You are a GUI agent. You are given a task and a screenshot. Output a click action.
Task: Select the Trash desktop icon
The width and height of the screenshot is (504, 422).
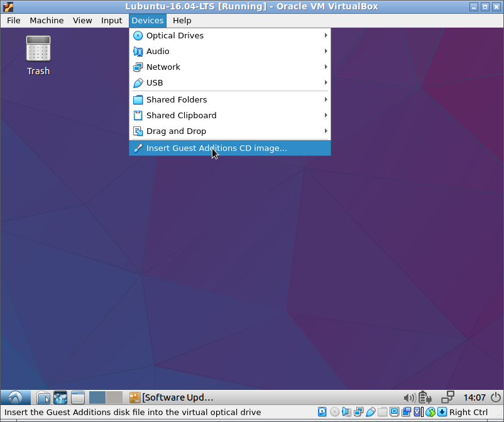coord(38,55)
